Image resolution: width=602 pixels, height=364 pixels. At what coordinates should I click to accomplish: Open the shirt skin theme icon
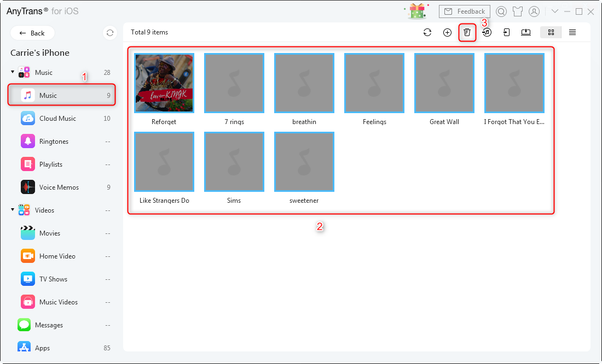[x=518, y=11]
